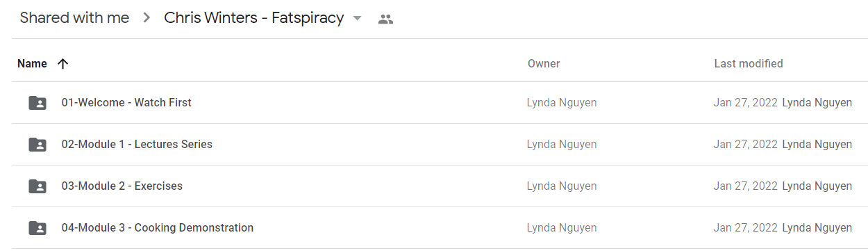
Task: Select the 02-Module 1 shared folder icon
Action: pos(37,145)
